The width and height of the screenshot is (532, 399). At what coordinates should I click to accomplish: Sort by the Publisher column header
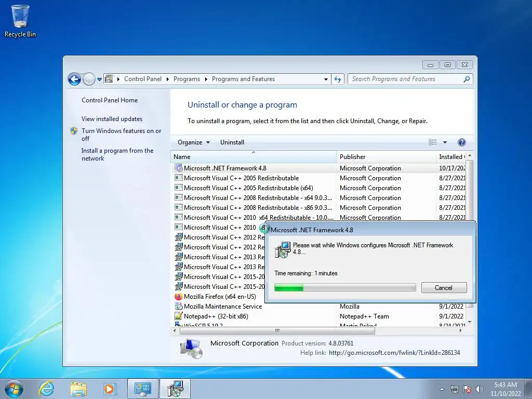point(386,157)
